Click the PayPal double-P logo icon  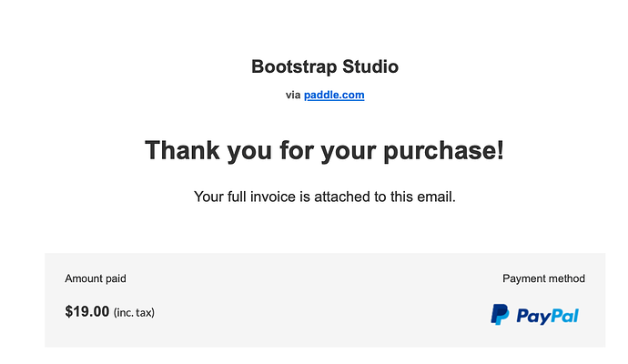500,315
